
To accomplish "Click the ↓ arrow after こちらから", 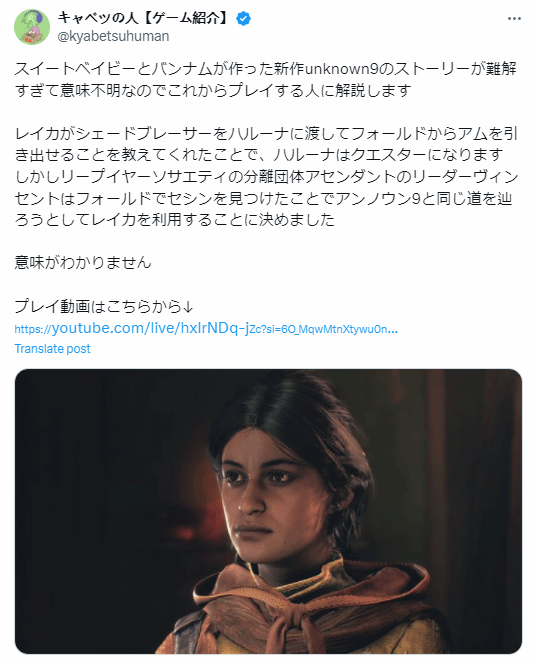I will [188, 307].
